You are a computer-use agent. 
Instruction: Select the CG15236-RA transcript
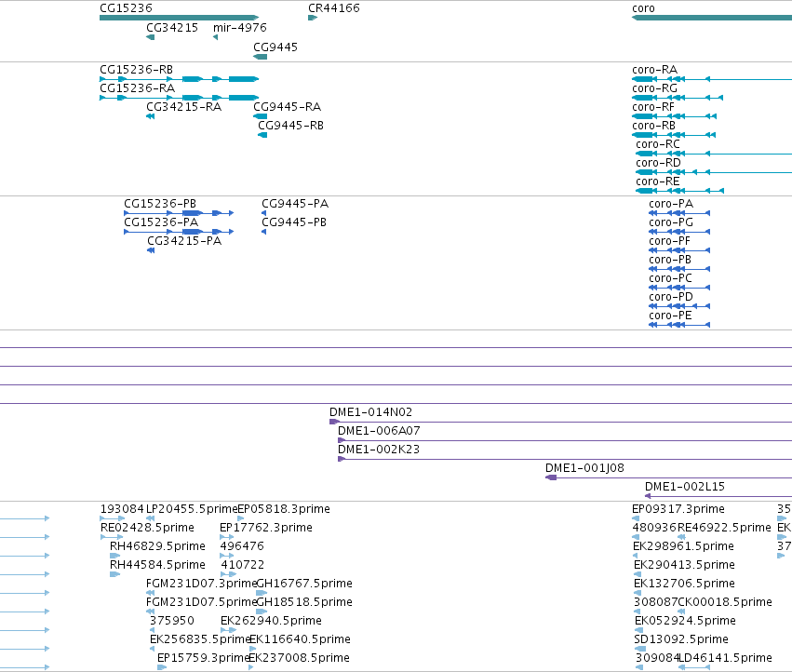pyautogui.click(x=180, y=98)
